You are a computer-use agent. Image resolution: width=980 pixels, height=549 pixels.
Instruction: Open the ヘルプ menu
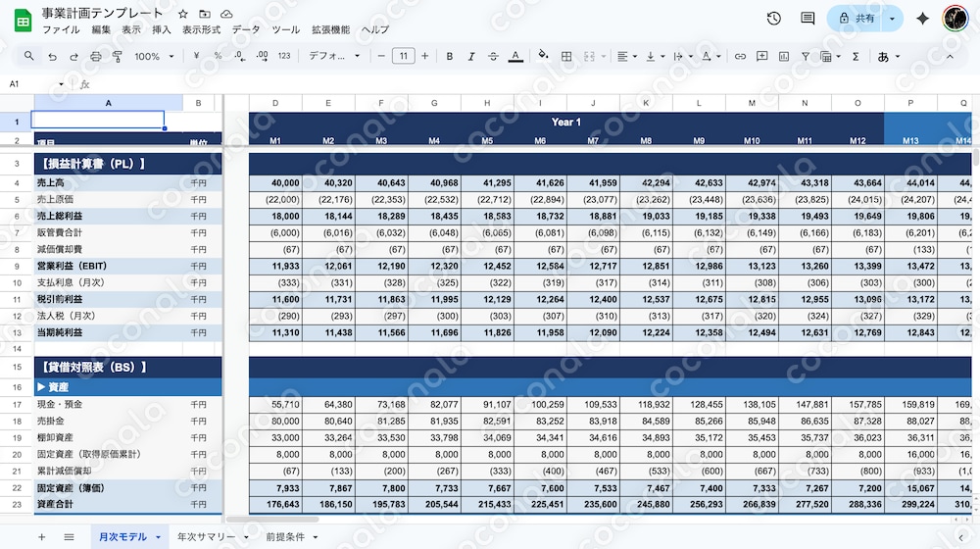[375, 30]
